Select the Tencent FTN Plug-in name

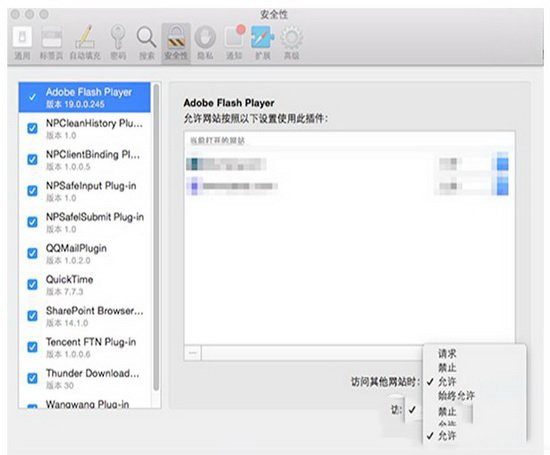pos(91,342)
